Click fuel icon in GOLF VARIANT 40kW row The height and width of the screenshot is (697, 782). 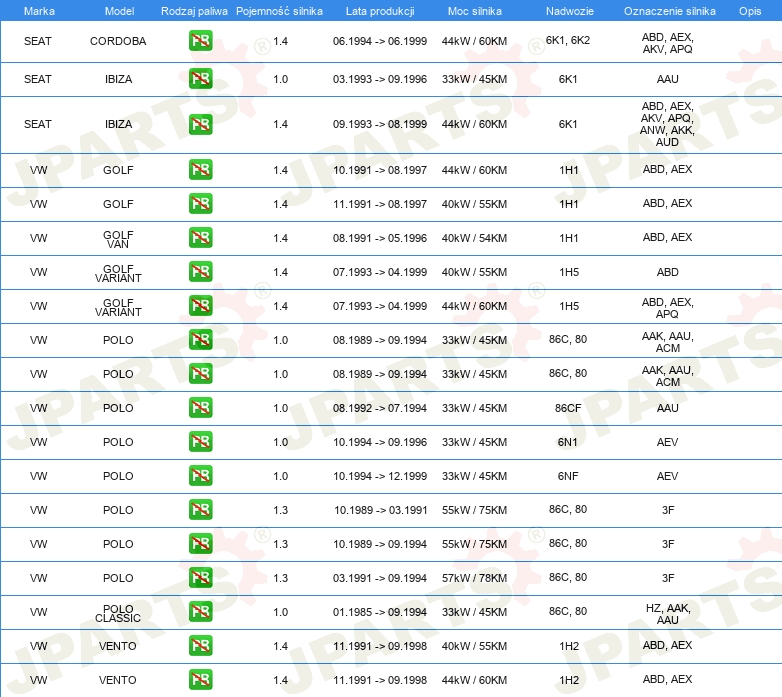point(200,272)
